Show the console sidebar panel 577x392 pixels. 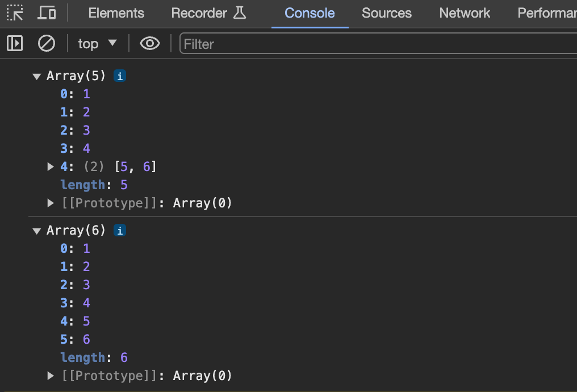15,43
